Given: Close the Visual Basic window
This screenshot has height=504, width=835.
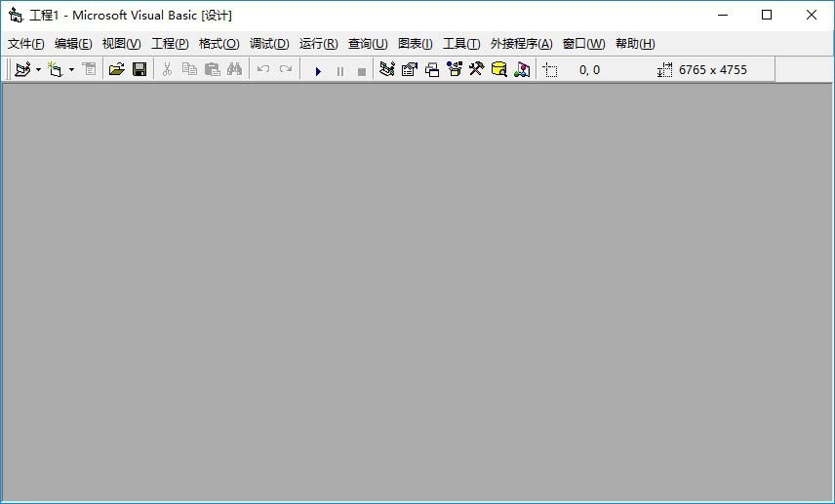Looking at the screenshot, I should pos(811,15).
